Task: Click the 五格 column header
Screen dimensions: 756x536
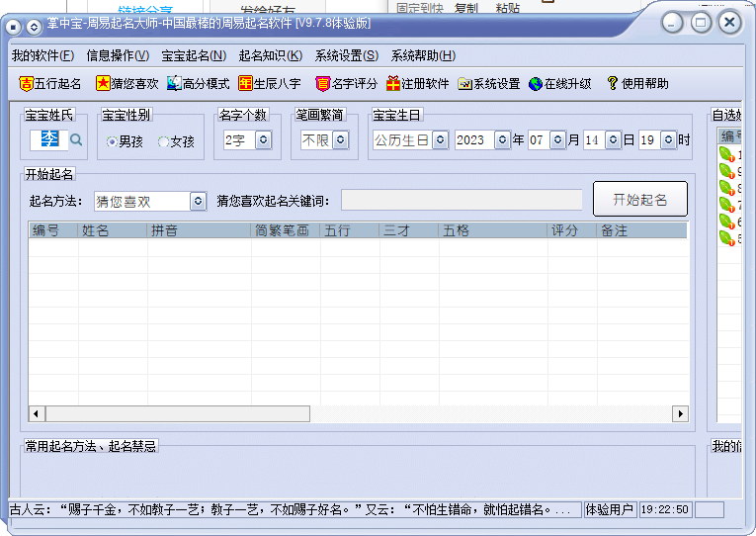Action: [x=493, y=230]
